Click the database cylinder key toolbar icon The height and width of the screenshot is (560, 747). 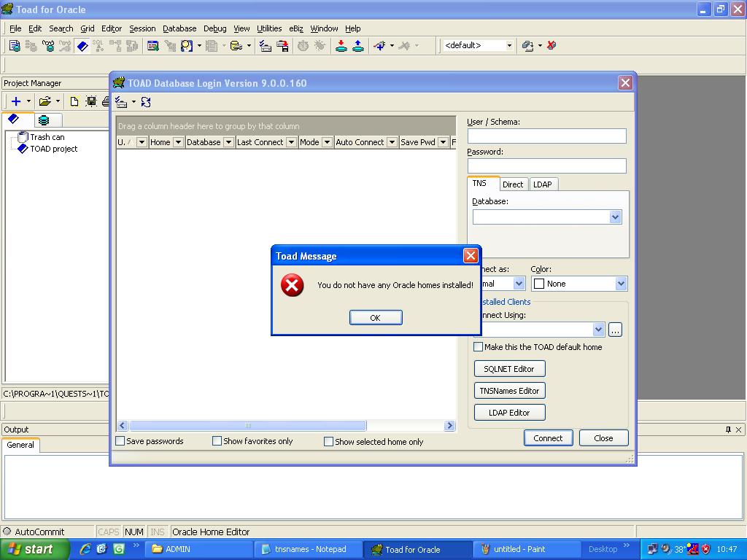(x=236, y=46)
